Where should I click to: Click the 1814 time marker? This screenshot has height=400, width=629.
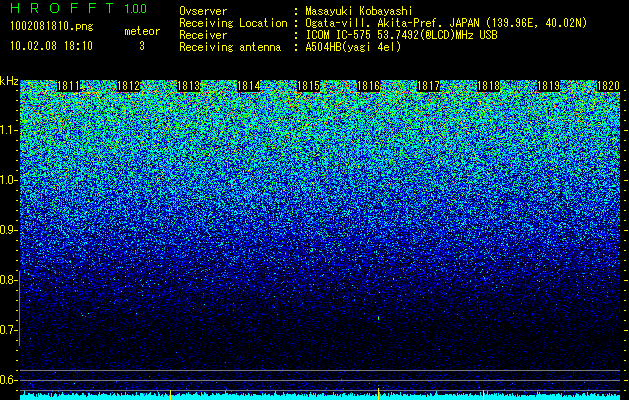tap(249, 86)
